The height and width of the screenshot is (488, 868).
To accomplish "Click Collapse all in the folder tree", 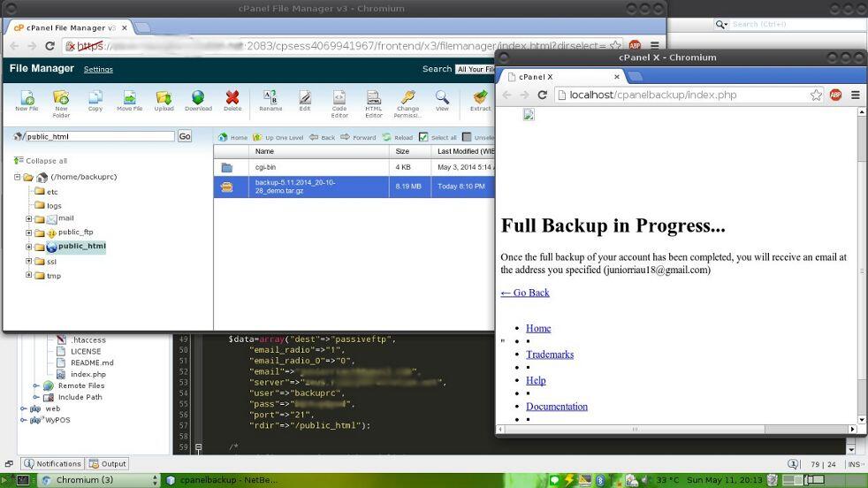I will click(x=41, y=161).
